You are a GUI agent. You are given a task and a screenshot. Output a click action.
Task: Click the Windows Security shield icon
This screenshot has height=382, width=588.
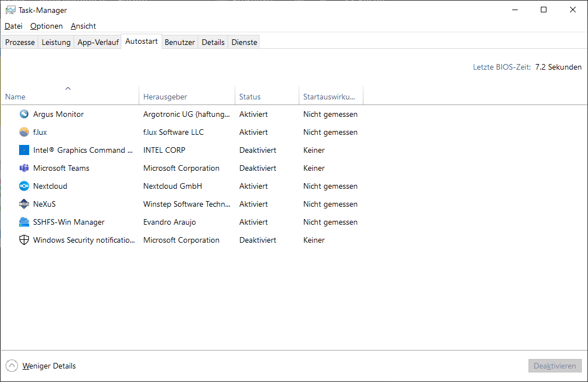(24, 240)
